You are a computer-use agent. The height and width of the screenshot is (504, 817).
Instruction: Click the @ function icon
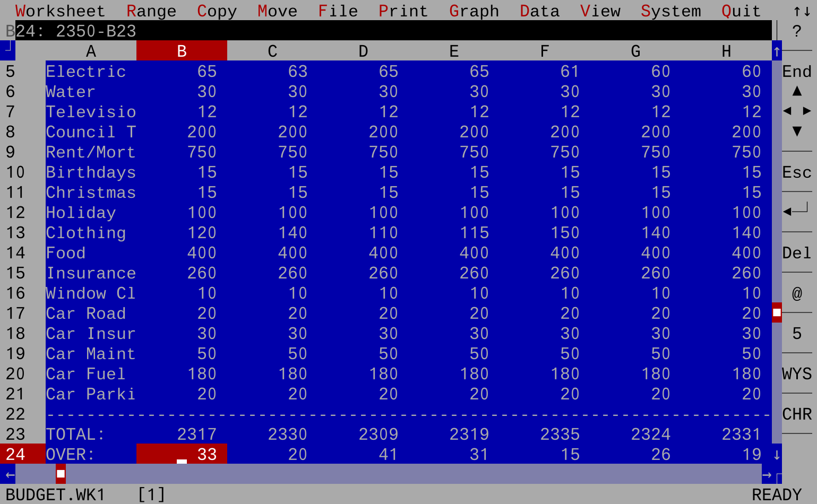pyautogui.click(x=797, y=293)
